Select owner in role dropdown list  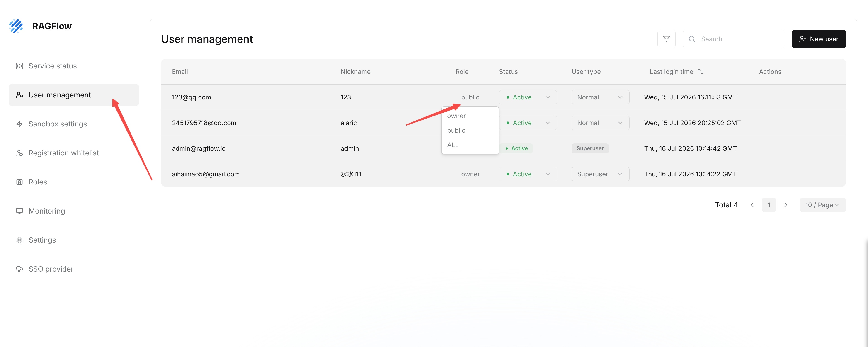470,116
